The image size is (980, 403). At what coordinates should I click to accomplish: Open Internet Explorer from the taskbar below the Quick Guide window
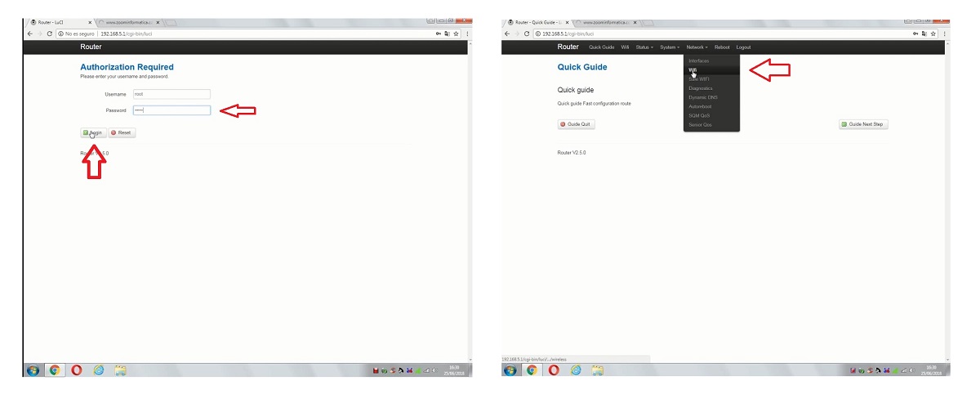[576, 370]
